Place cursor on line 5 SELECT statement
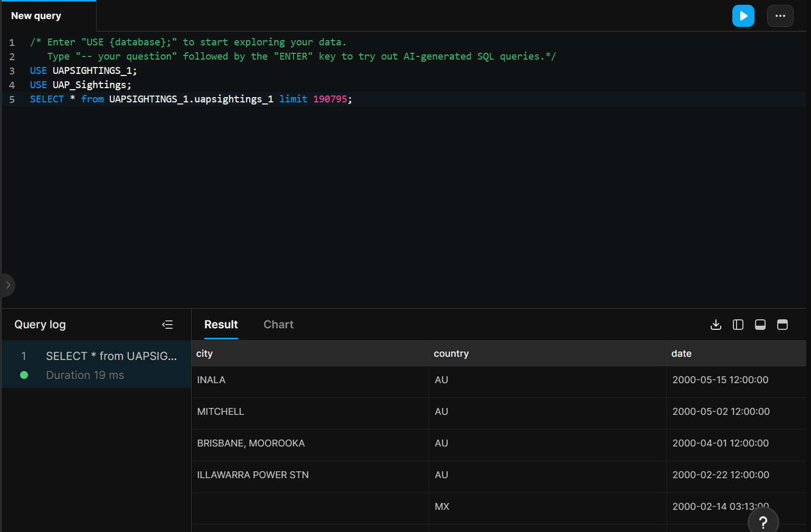 191,99
